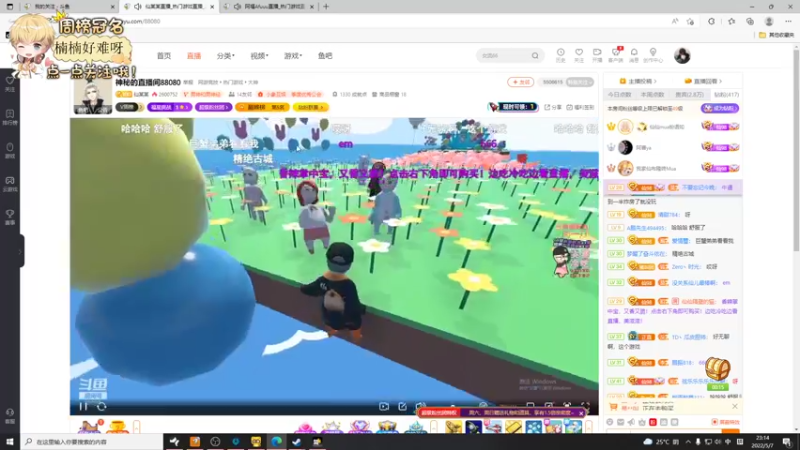
Task: Open emoji picker in chat toolbar
Action: coord(610,422)
